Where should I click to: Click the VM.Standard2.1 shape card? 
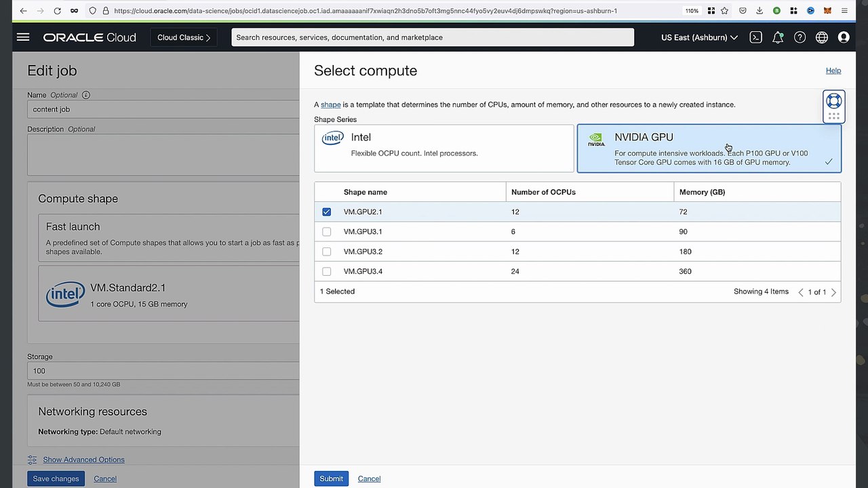coord(170,293)
